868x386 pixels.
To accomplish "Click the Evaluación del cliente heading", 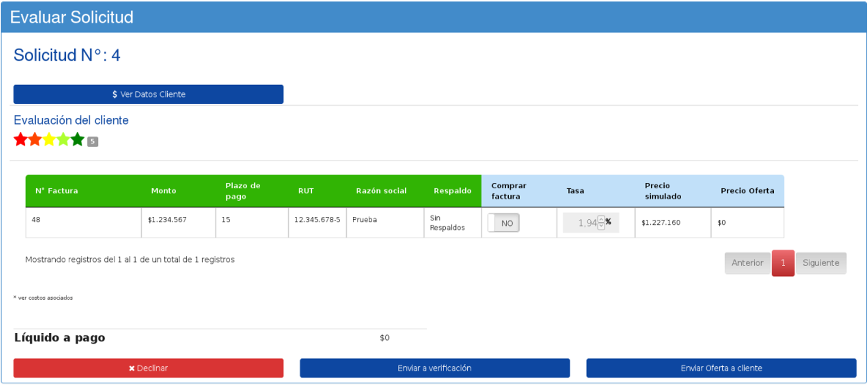I will pos(71,120).
